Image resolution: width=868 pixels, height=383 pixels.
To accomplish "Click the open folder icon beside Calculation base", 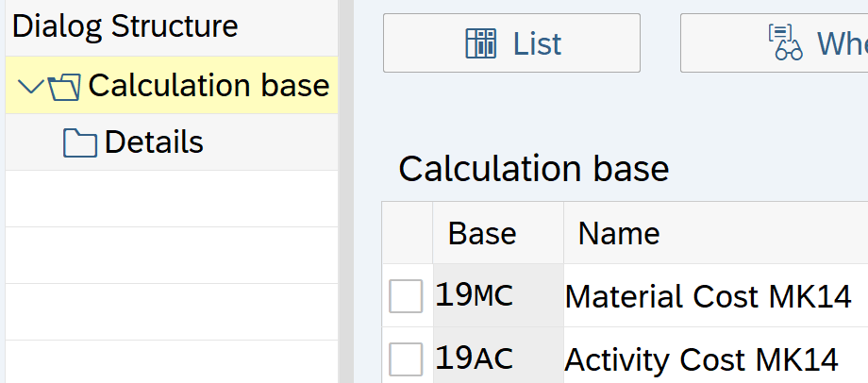I will pyautogui.click(x=65, y=88).
